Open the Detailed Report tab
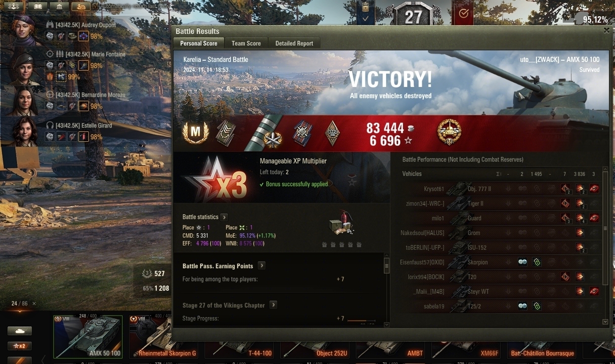Viewport: 615px width, 364px height. point(294,43)
